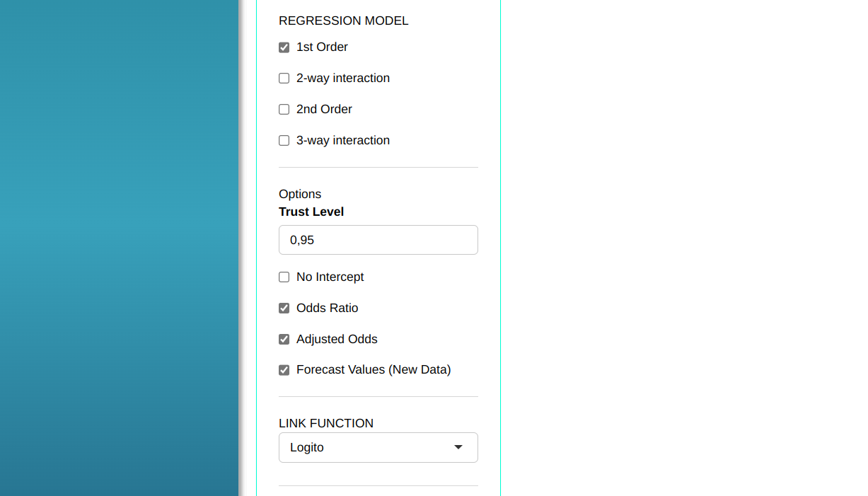The height and width of the screenshot is (496, 868).
Task: Click the "3-way interaction" label text
Action: (x=343, y=141)
